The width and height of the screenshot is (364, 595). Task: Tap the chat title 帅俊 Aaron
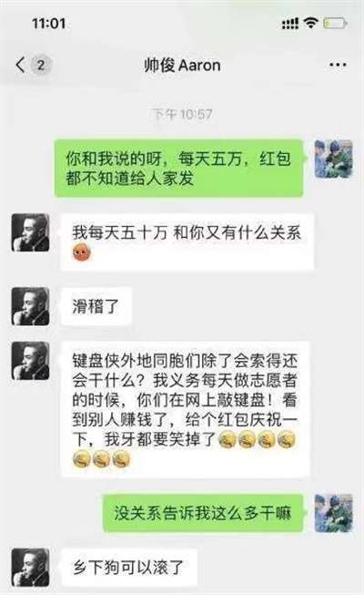pyautogui.click(x=182, y=66)
